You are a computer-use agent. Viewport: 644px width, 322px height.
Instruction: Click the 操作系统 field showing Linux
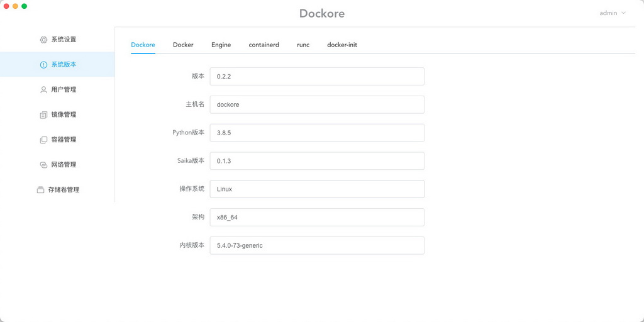[x=317, y=189]
